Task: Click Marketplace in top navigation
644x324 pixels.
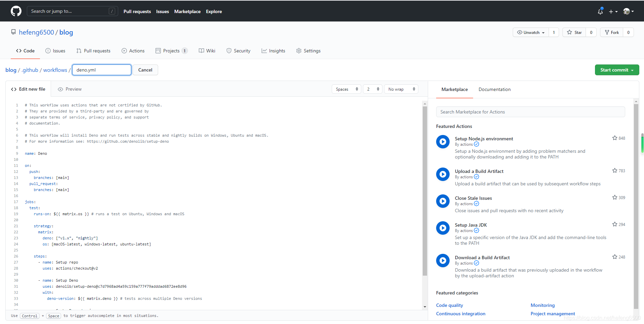Action: 187,11
